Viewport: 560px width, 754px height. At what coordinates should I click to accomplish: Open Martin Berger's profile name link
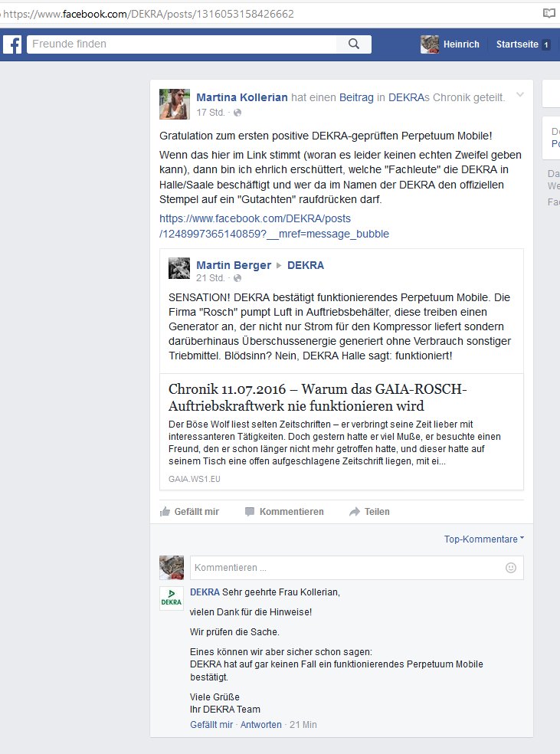pyautogui.click(x=234, y=265)
